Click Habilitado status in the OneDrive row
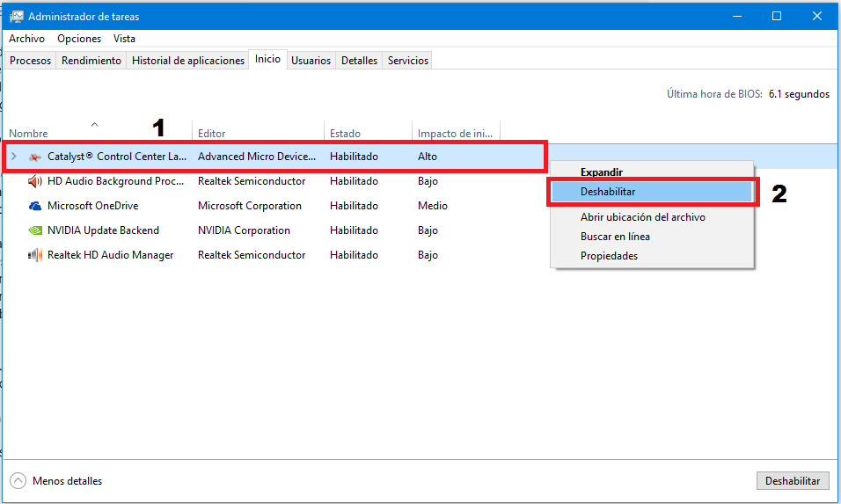Image resolution: width=841 pixels, height=504 pixels. coord(354,206)
